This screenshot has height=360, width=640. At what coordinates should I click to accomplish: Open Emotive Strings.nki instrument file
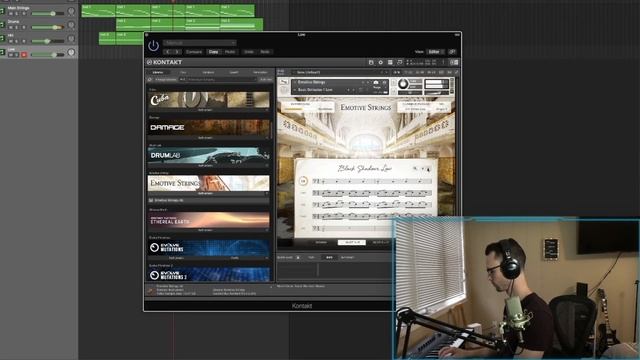click(209, 200)
